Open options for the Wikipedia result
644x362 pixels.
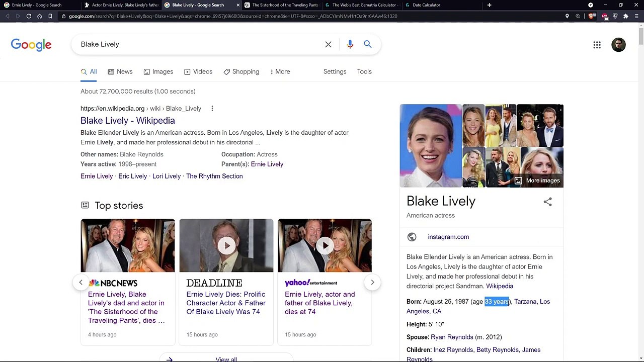212,109
